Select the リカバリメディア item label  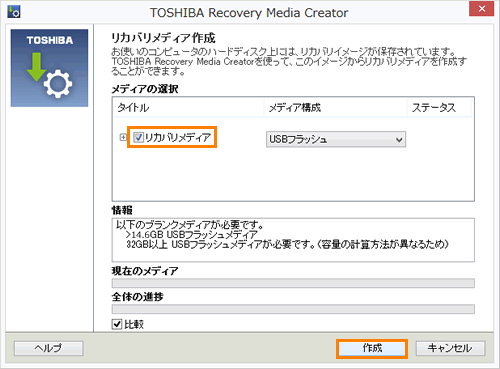(x=178, y=137)
